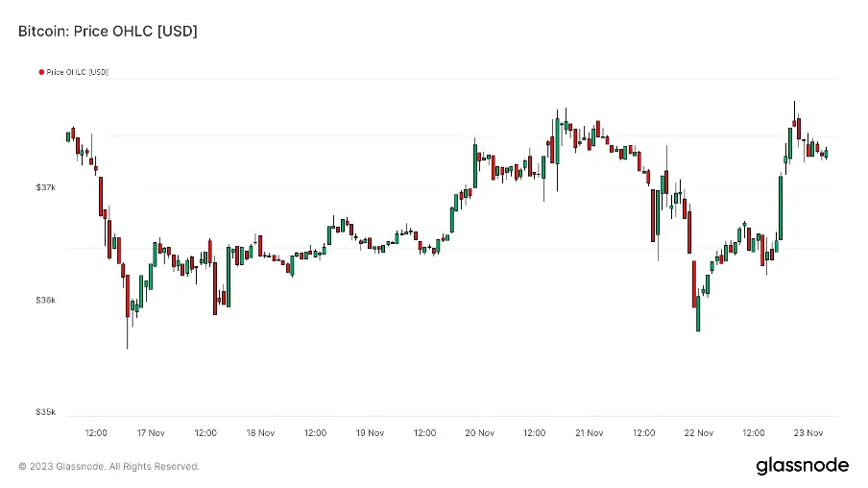The width and height of the screenshot is (868, 488).
Task: Click the $37k y-axis label
Action: point(46,187)
